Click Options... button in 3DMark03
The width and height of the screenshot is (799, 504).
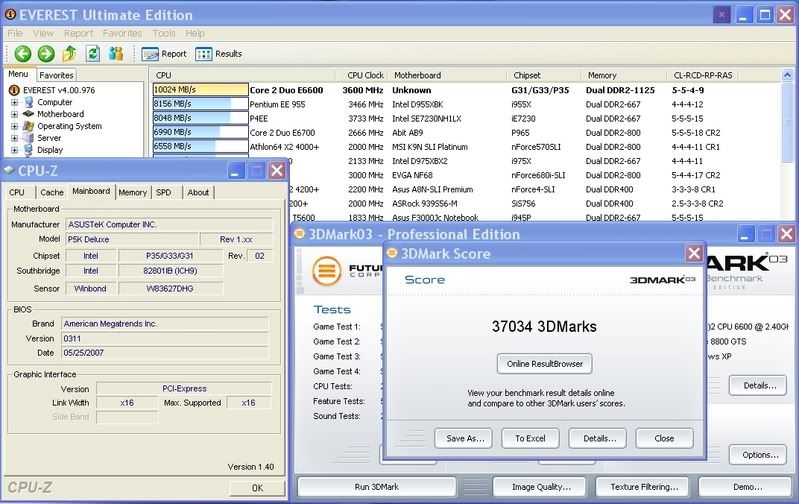click(758, 455)
